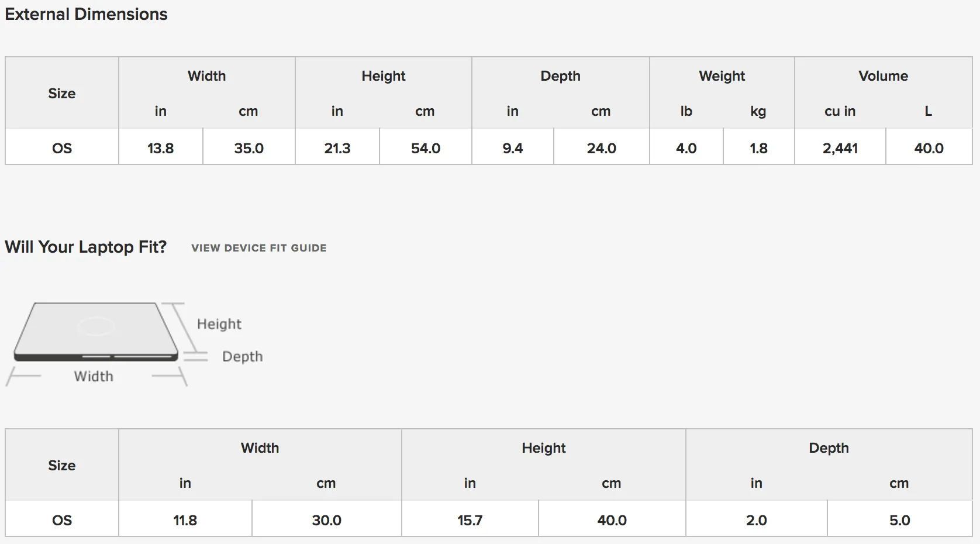Click the 15.7 inch laptop height value
This screenshot has height=544, width=980.
[470, 520]
